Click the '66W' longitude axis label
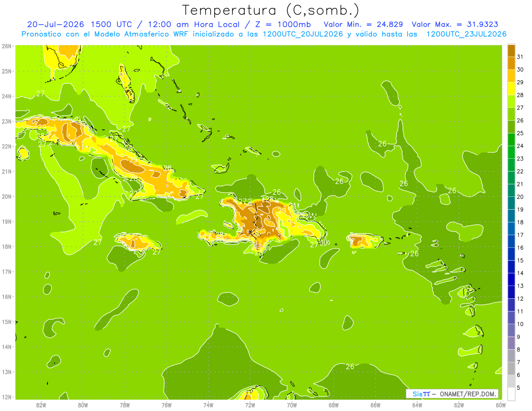 (376, 405)
